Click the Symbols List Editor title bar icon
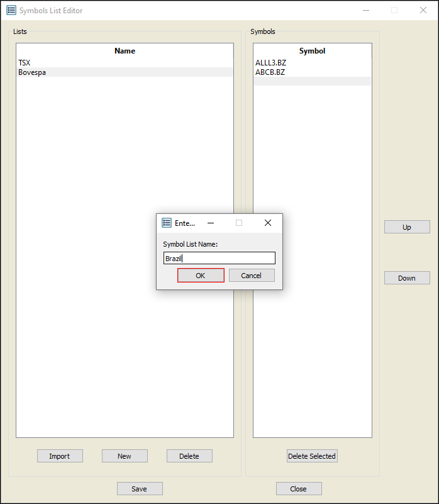The image size is (439, 504). coord(11,11)
